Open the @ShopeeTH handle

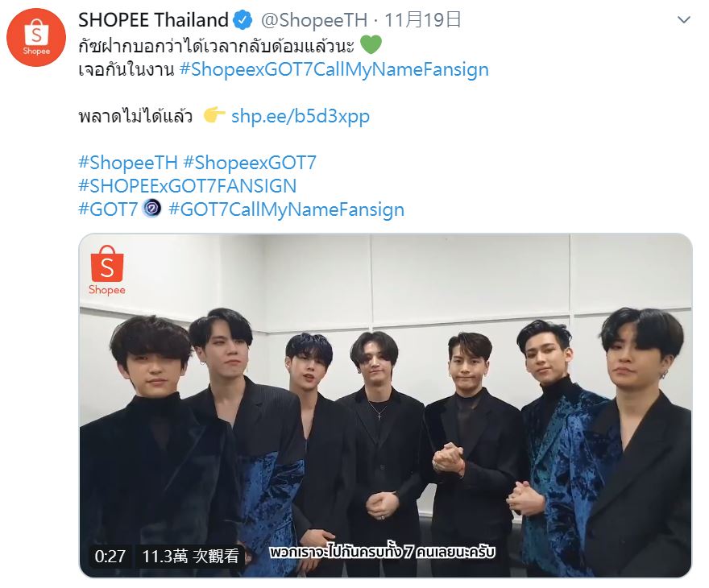[x=314, y=20]
